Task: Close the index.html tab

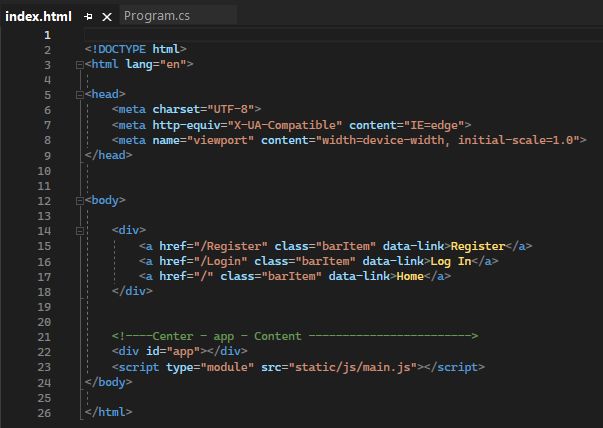Action: 107,17
